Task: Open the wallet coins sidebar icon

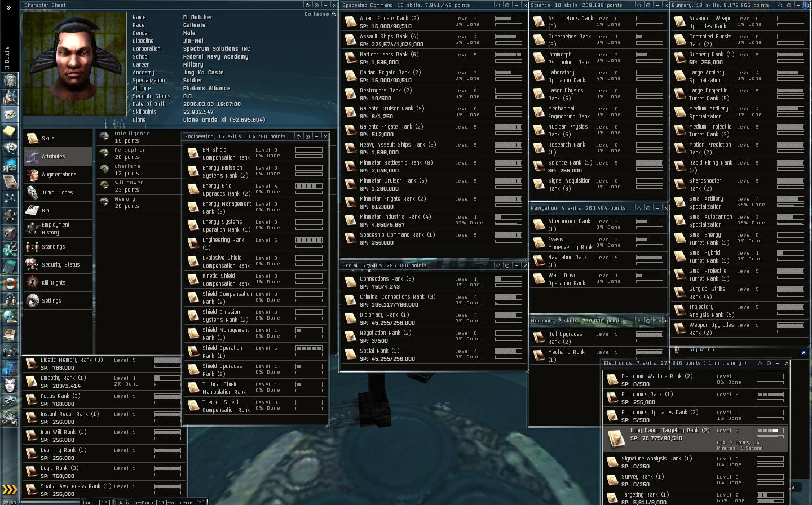Action: click(x=10, y=249)
